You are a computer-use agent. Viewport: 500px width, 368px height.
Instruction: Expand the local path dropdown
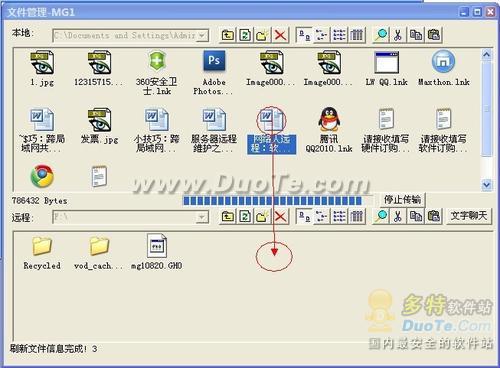(202, 35)
